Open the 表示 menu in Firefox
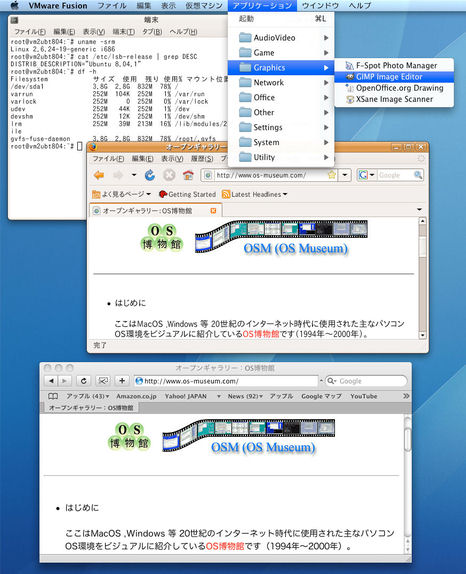 (172, 159)
